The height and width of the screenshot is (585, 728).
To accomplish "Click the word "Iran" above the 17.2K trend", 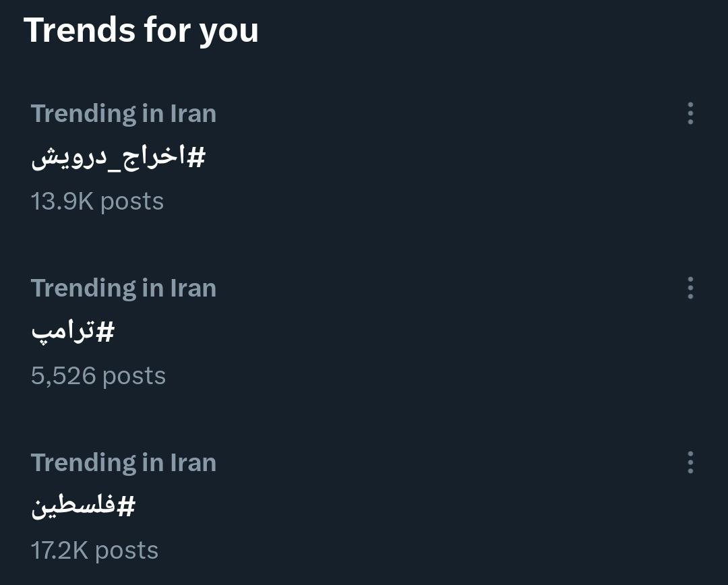I will [x=193, y=462].
